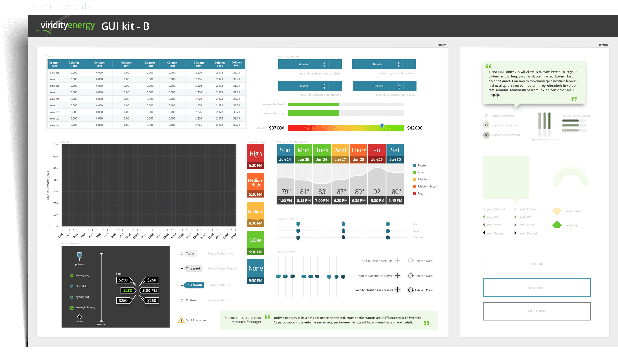Click the base_ Hover blue outlined box
Image resolution: width=618 pixels, height=364 pixels.
[x=537, y=287]
